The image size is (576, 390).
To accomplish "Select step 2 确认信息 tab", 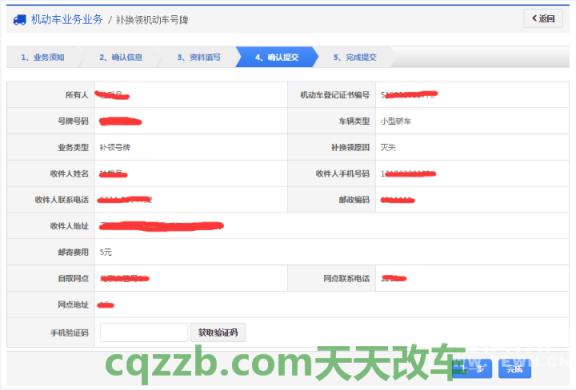I will (x=121, y=57).
